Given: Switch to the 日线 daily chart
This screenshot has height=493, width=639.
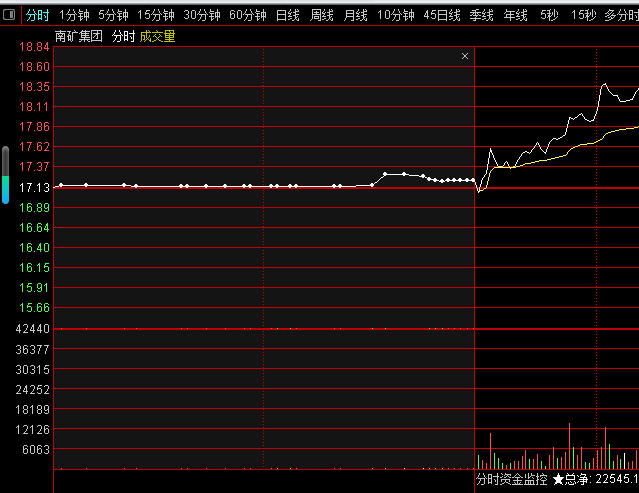Looking at the screenshot, I should coord(287,15).
